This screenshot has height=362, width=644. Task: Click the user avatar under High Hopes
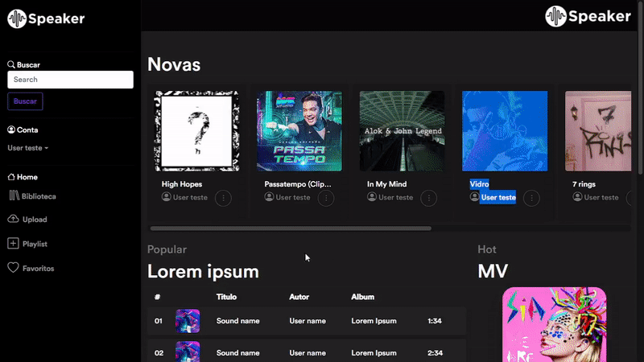click(167, 197)
